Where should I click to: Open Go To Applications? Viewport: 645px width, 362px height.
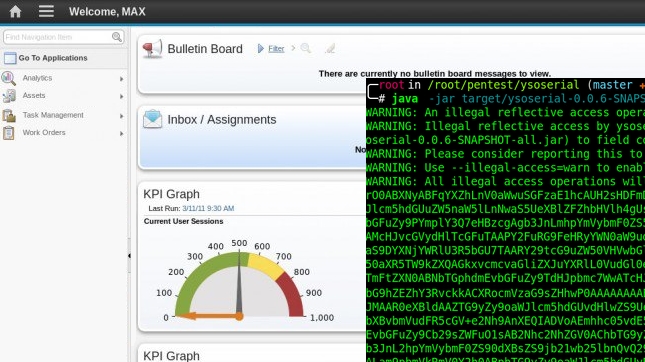click(x=53, y=58)
